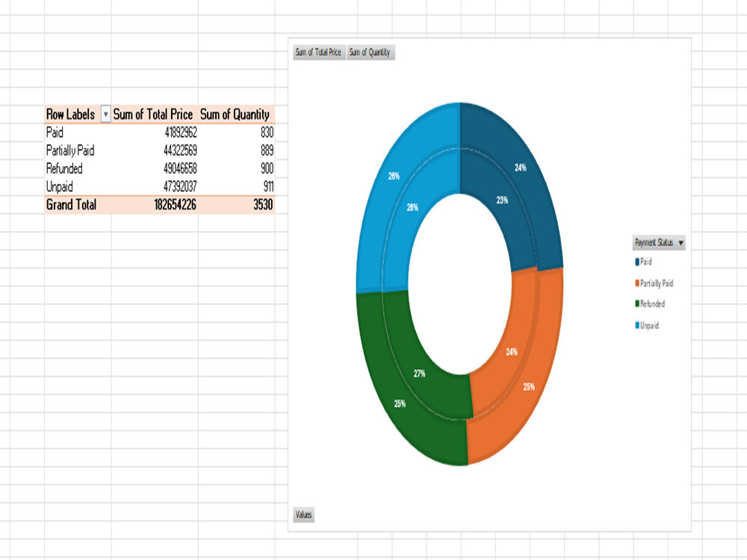The width and height of the screenshot is (747, 560).
Task: Select quantity cell with value 830
Action: [237, 132]
